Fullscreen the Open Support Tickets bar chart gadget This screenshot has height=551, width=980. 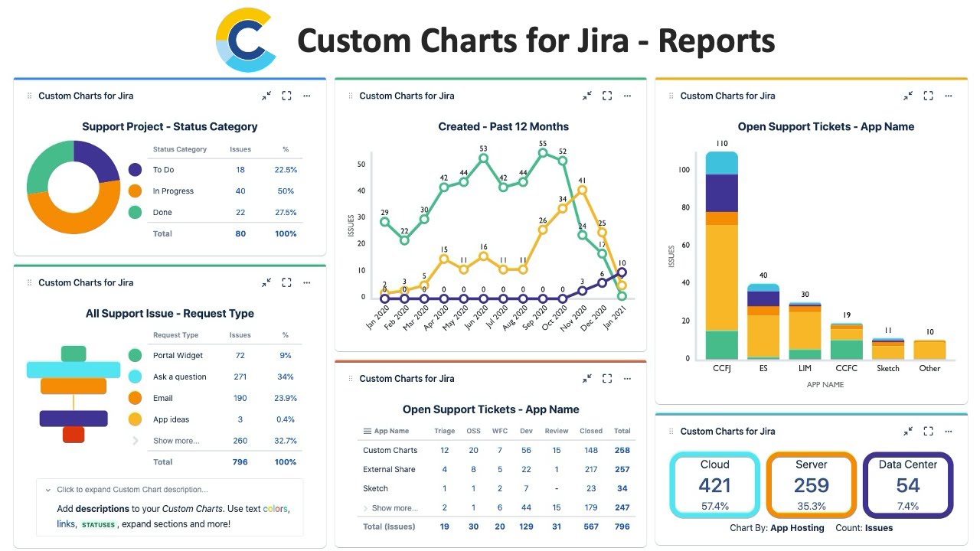click(x=928, y=96)
